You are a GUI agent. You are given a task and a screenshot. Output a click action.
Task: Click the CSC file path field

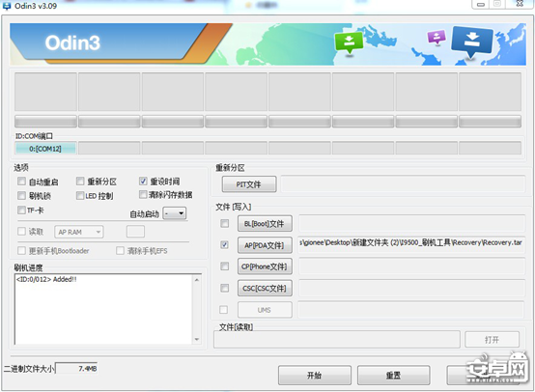coord(411,288)
